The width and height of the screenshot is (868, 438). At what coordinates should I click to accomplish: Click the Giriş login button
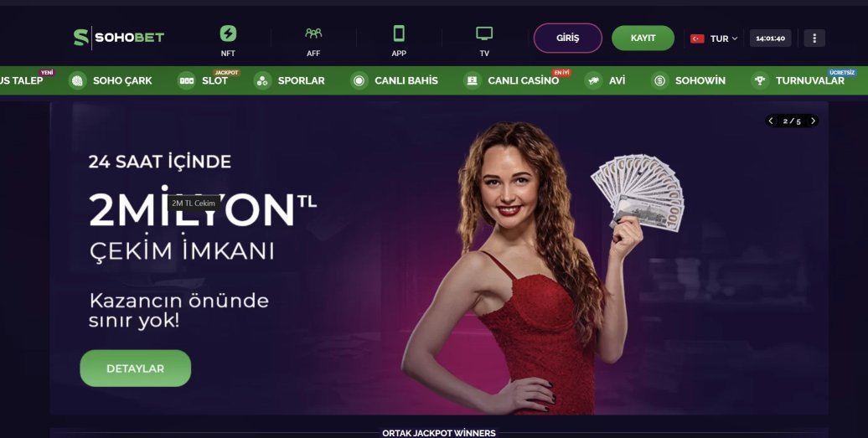tap(567, 39)
